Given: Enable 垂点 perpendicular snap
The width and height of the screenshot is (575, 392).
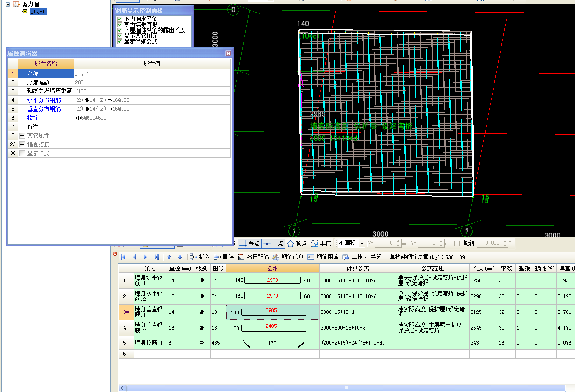Looking at the screenshot, I should [x=250, y=243].
